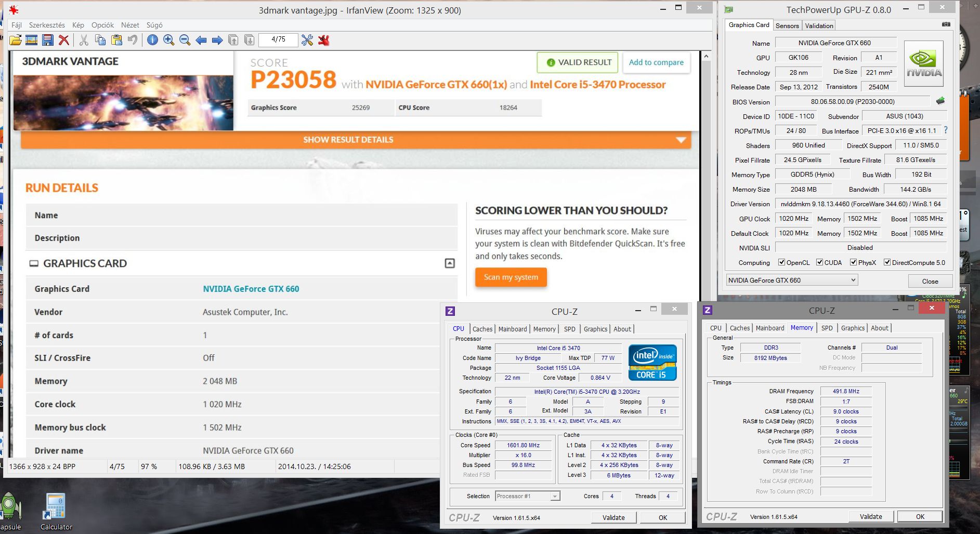980x534 pixels.
Task: Click the Copy icon in IrfanView toolbar
Action: (x=100, y=40)
